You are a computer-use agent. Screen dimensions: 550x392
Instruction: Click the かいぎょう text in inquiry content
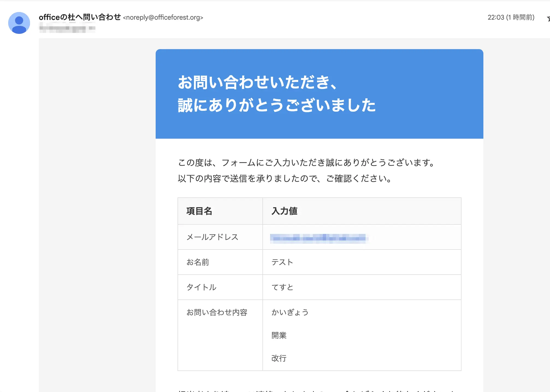pyautogui.click(x=290, y=312)
